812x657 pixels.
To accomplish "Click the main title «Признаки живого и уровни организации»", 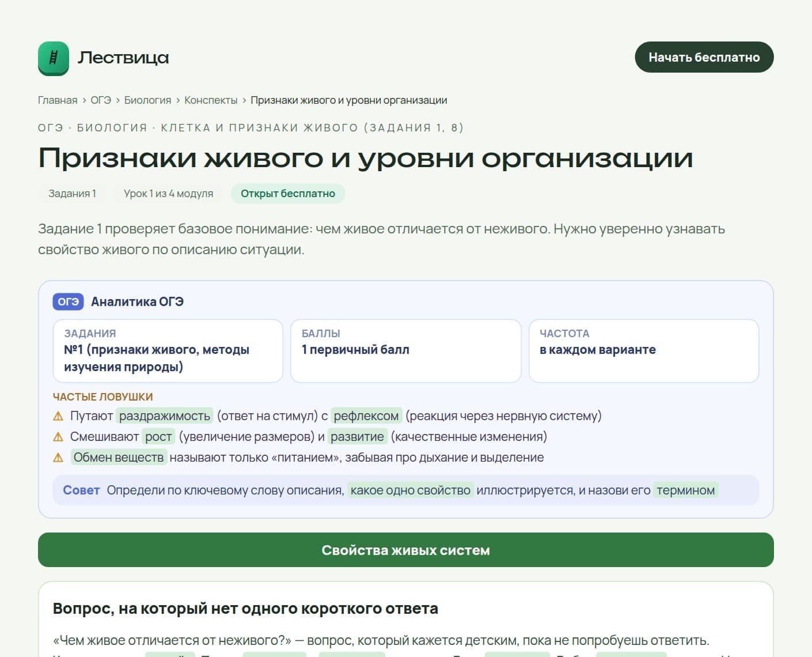I will coord(366,158).
